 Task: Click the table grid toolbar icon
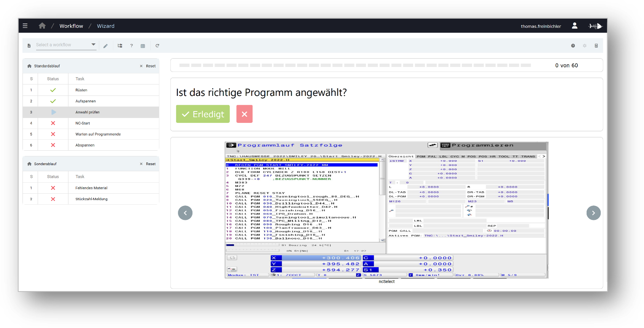point(143,46)
